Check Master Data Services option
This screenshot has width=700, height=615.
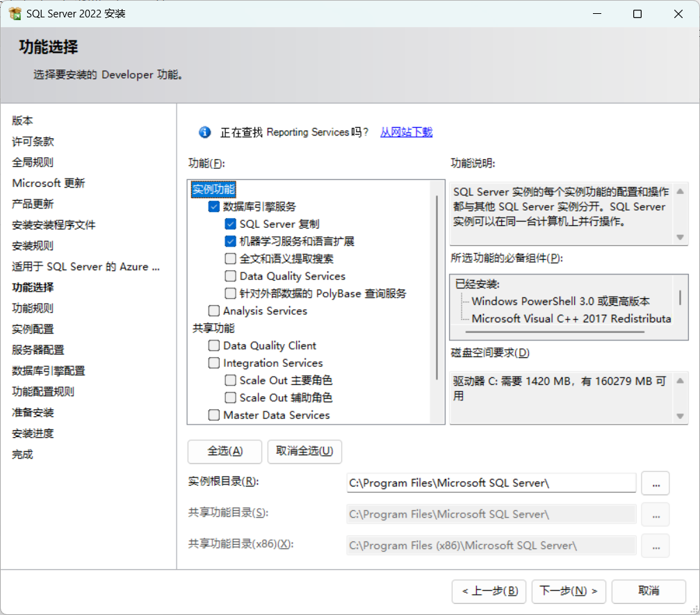(x=214, y=413)
